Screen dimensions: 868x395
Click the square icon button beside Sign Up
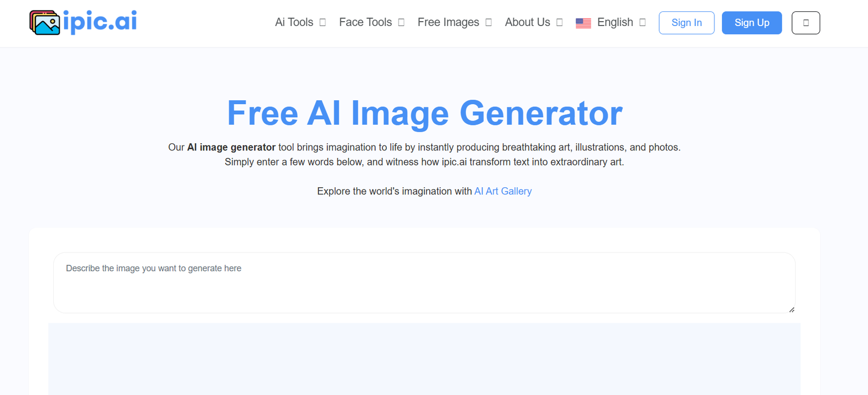coord(806,23)
